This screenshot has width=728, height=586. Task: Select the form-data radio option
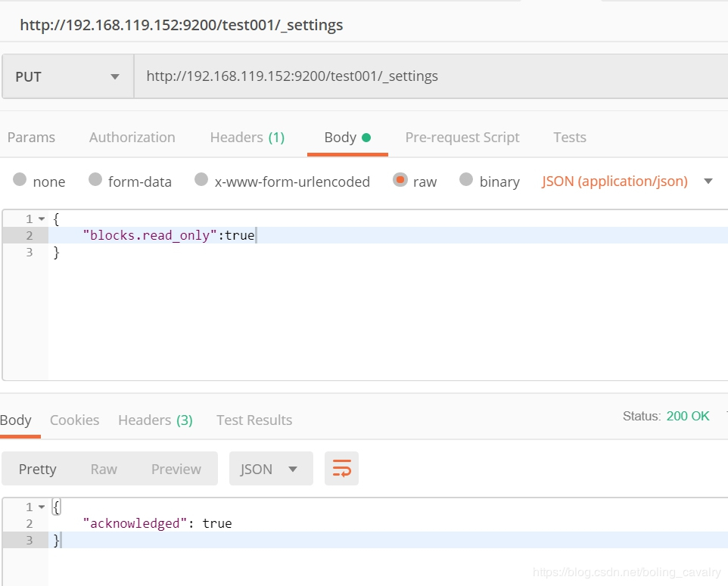coord(95,179)
